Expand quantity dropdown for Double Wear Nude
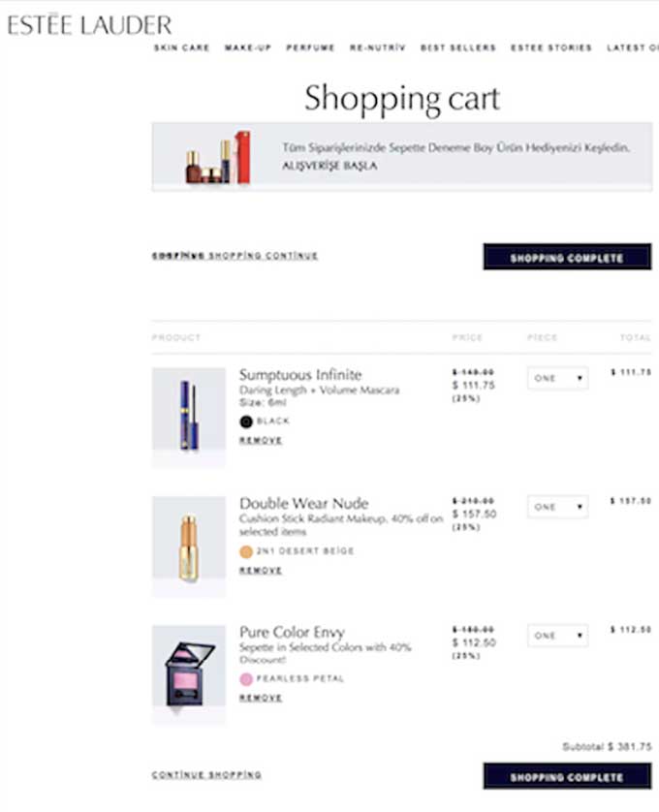The image size is (659, 812). coord(557,507)
